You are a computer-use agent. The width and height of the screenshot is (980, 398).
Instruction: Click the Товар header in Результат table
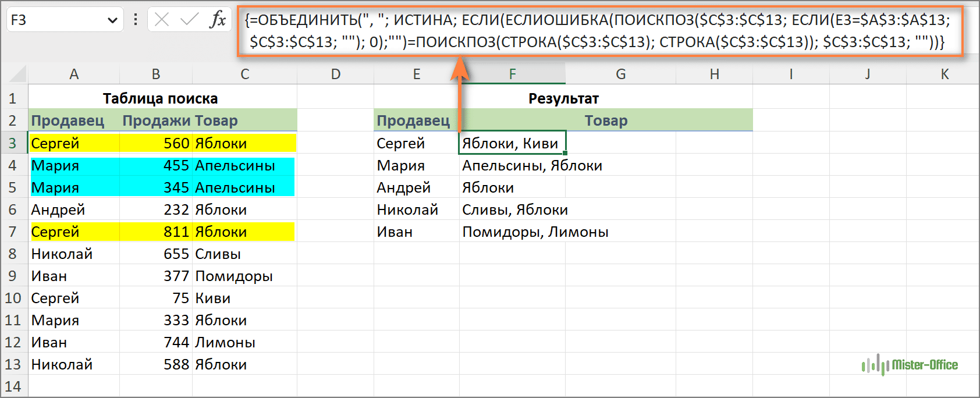tap(605, 120)
